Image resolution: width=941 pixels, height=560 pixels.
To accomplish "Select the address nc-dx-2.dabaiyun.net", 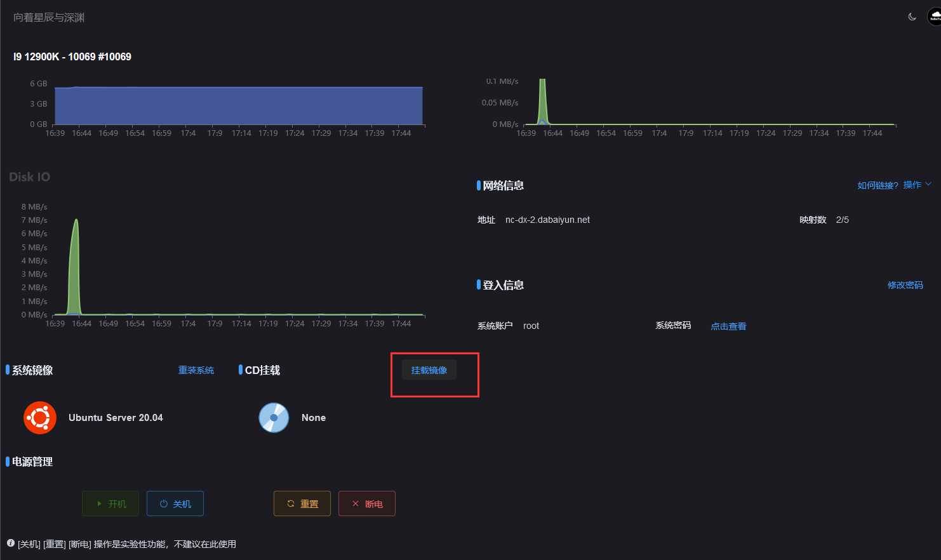I will pyautogui.click(x=547, y=220).
